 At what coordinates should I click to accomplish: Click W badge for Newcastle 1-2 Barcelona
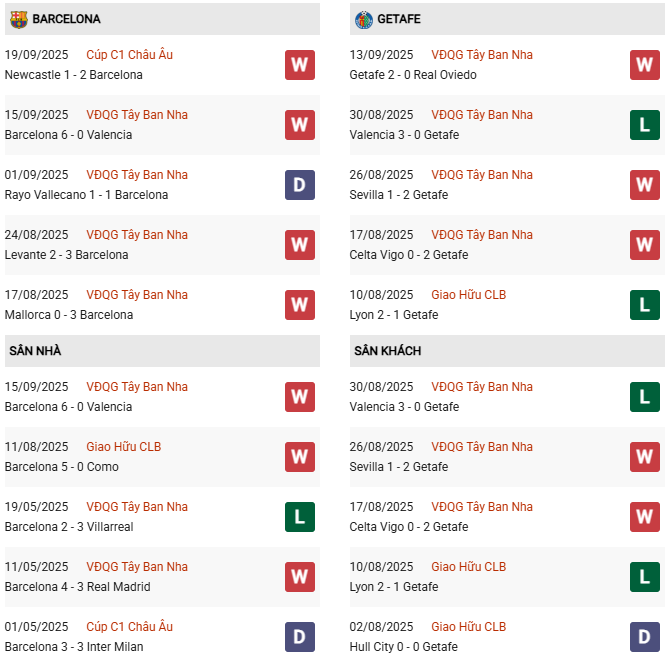[300, 65]
